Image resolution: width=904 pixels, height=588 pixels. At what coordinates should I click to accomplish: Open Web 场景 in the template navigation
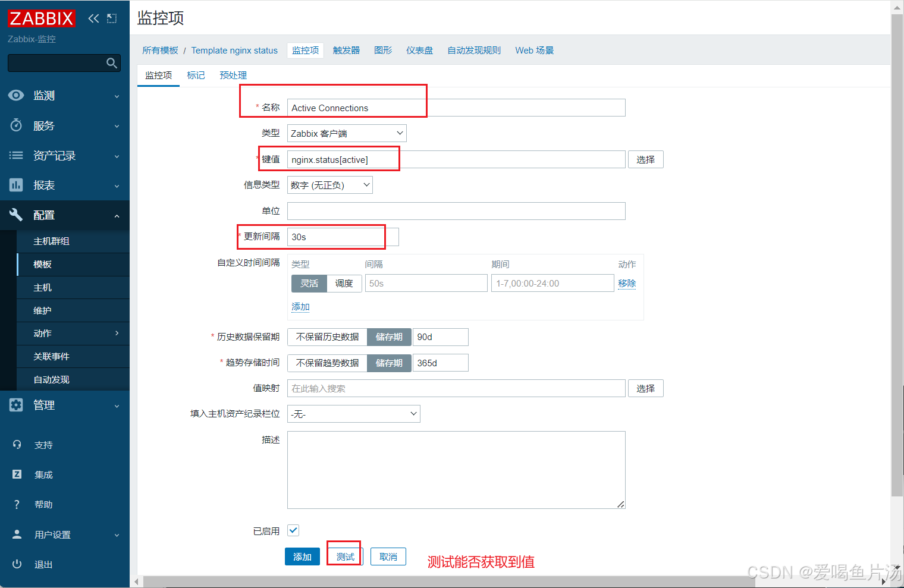coord(534,51)
